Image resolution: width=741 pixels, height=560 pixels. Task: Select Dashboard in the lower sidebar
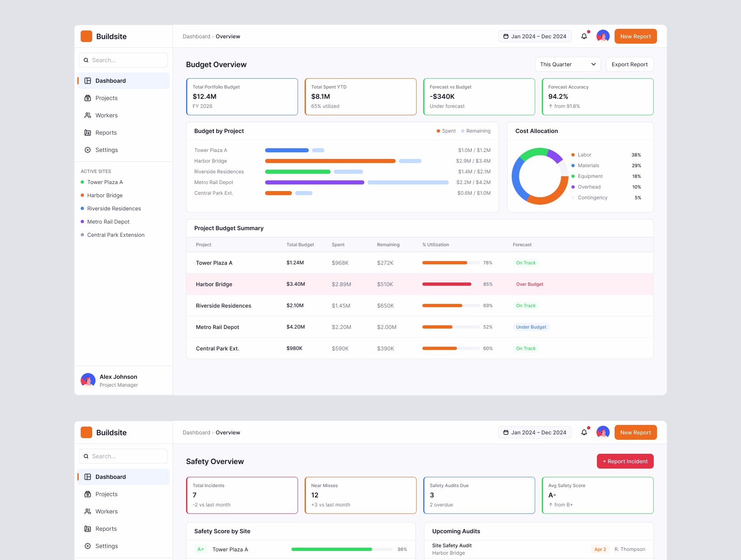coord(123,477)
